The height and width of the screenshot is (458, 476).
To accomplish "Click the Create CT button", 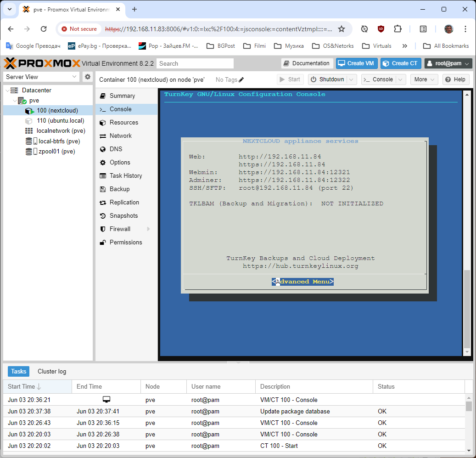I will tap(401, 63).
